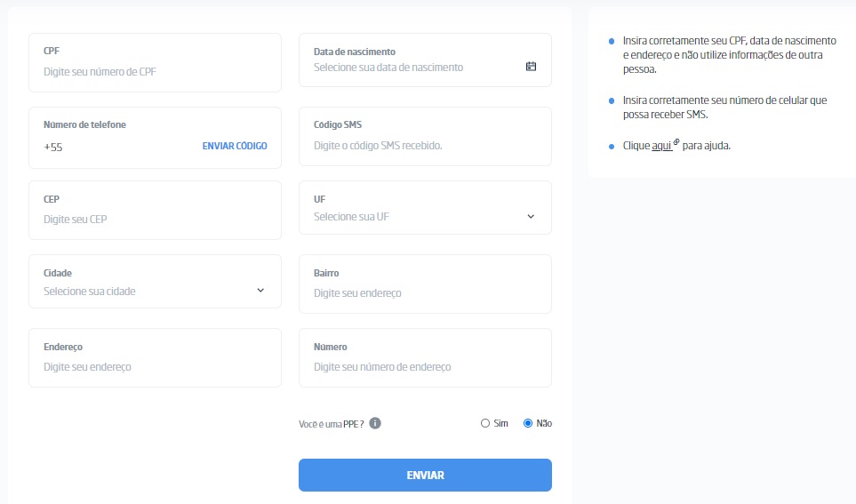Click ENVIAR CÓDIGO to send SMS code
The width and height of the screenshot is (856, 504).
point(235,146)
